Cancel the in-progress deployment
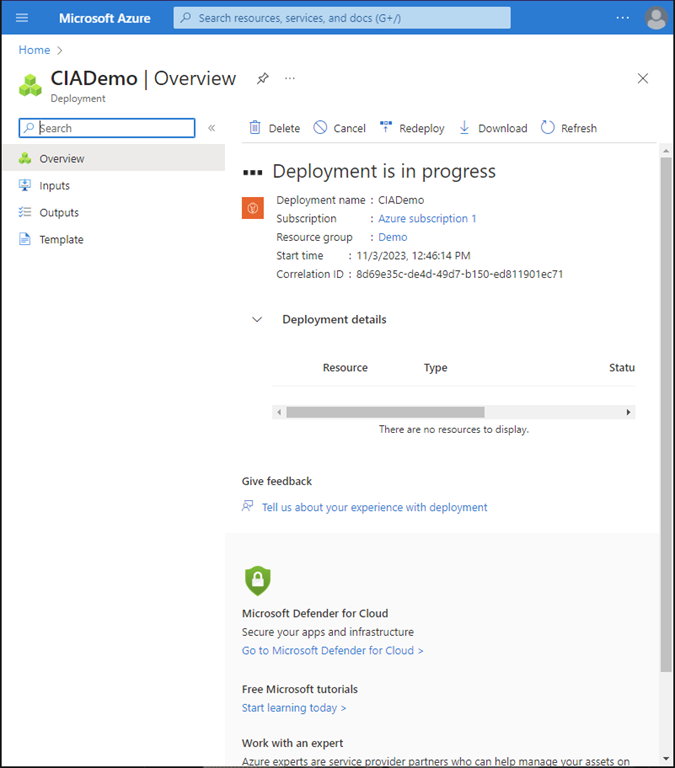675x768 pixels. coord(339,128)
